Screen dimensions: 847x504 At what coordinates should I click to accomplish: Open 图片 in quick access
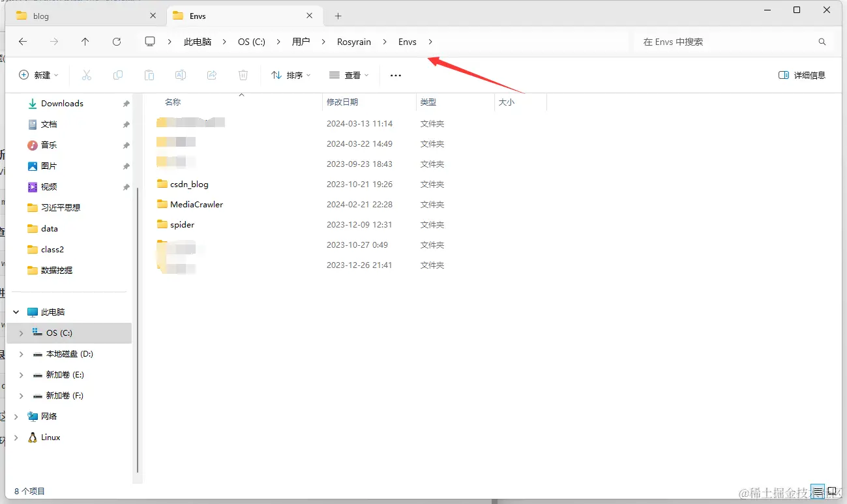[49, 166]
